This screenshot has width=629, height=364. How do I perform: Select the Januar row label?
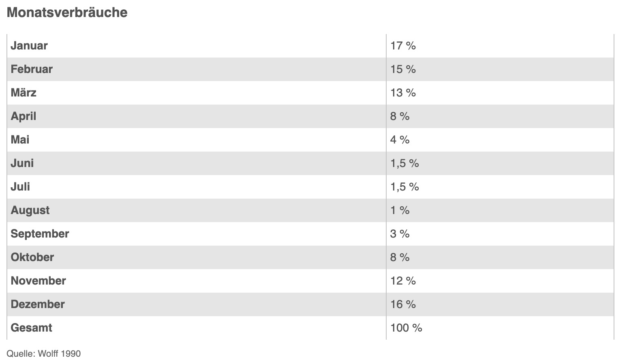pos(29,45)
